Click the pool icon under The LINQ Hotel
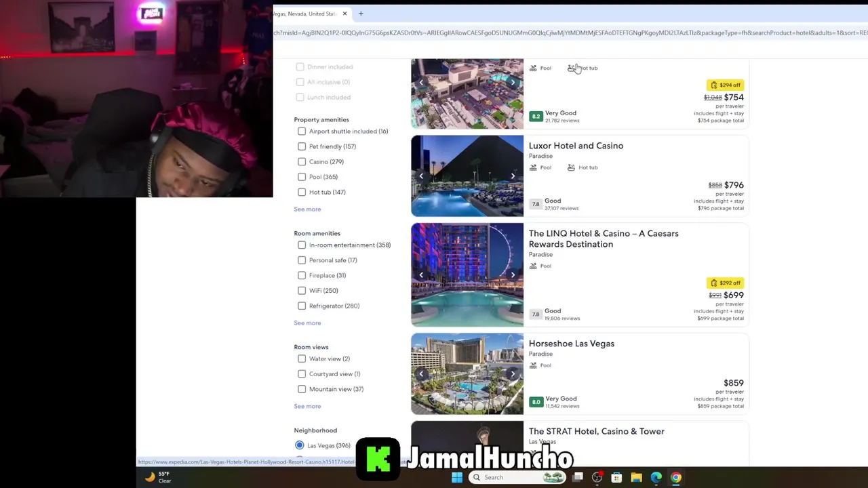Image resolution: width=868 pixels, height=488 pixels. pos(533,266)
